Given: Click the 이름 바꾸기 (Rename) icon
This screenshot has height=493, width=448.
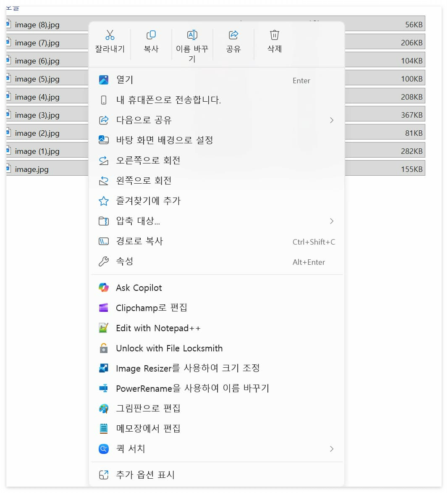Looking at the screenshot, I should [192, 35].
